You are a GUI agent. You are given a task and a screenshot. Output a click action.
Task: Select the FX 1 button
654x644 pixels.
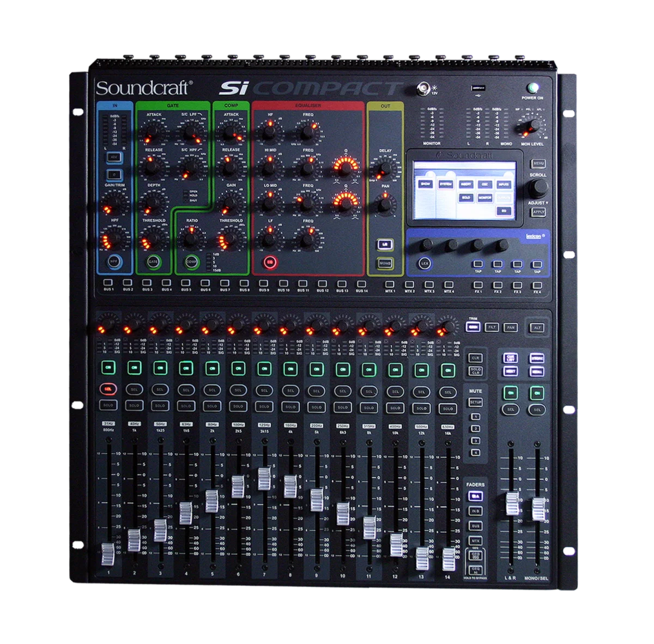click(x=478, y=284)
